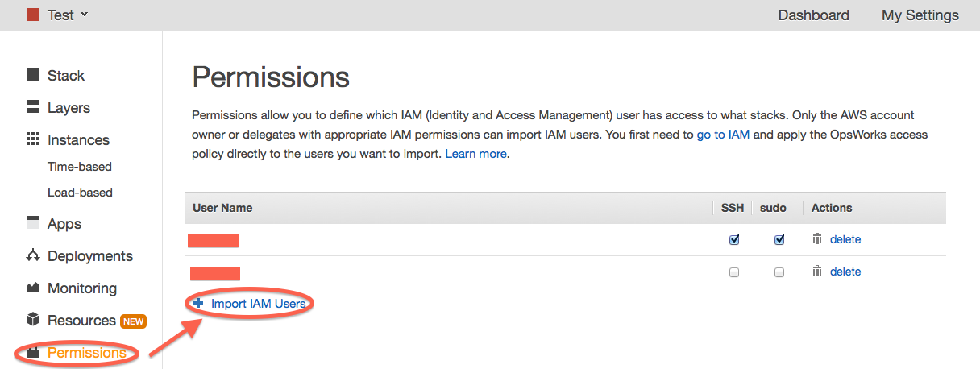Viewport: 980px width, 369px height.
Task: Uncheck sudo for the first user
Action: tap(779, 239)
